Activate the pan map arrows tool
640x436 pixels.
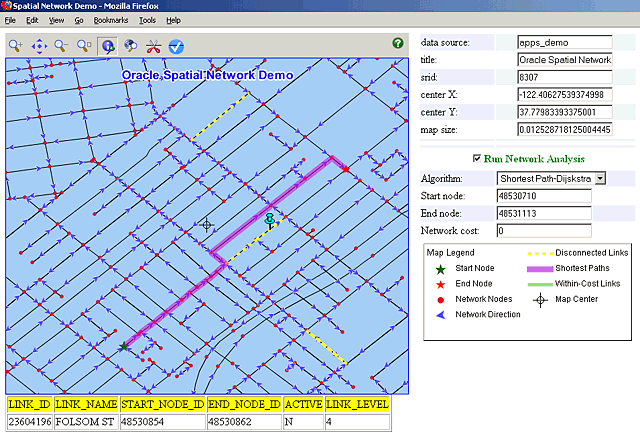pyautogui.click(x=39, y=45)
